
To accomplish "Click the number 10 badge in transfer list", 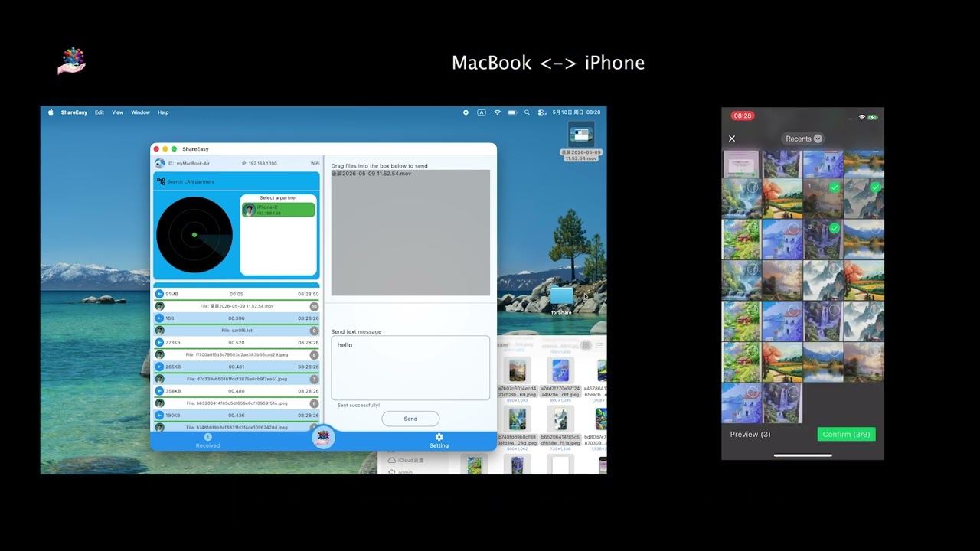I will (x=314, y=306).
